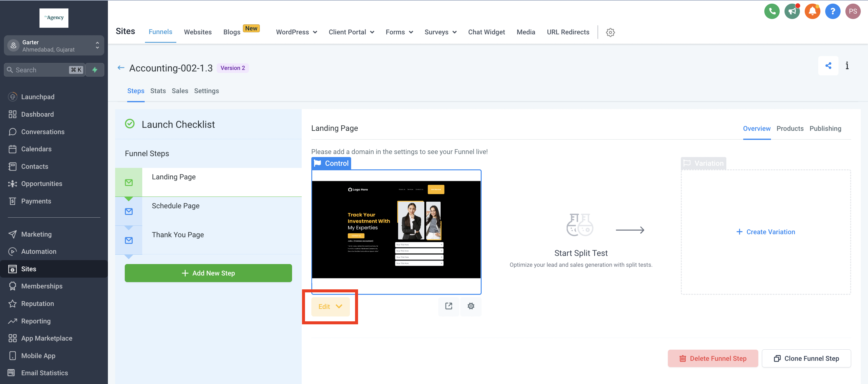Viewport: 868px width, 384px height.
Task: Click the share funnel icon
Action: pyautogui.click(x=828, y=66)
